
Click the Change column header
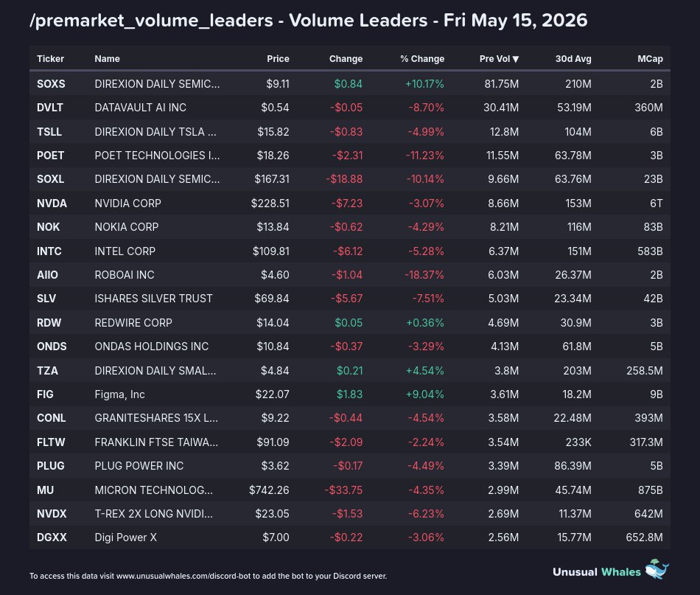click(x=346, y=58)
